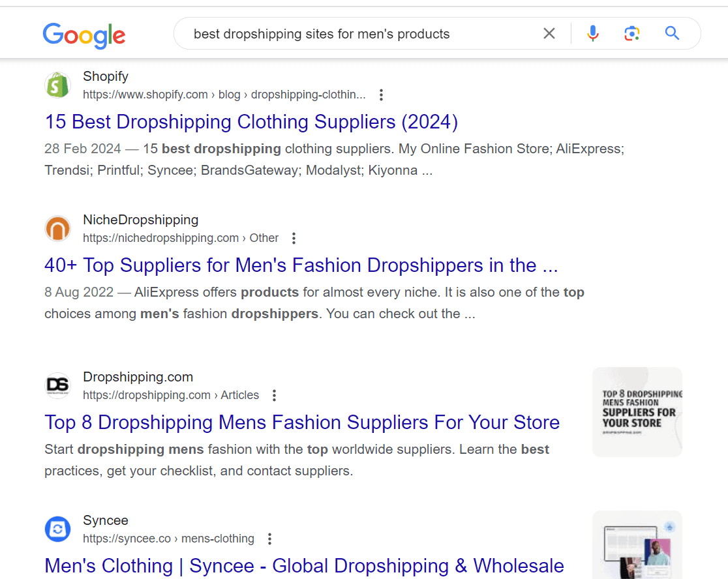The image size is (728, 579).
Task: Submit search with the magnifying glass icon
Action: pyautogui.click(x=672, y=33)
